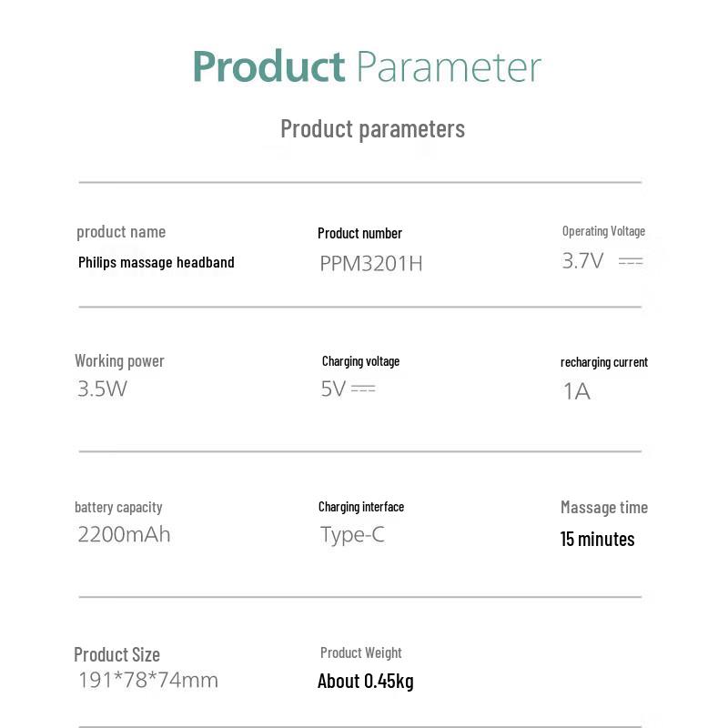
Task: Select the Philips massage headband name
Action: click(x=156, y=262)
